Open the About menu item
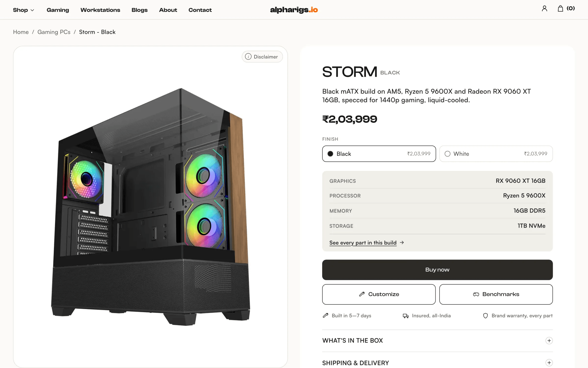The height and width of the screenshot is (368, 588). coord(168,10)
